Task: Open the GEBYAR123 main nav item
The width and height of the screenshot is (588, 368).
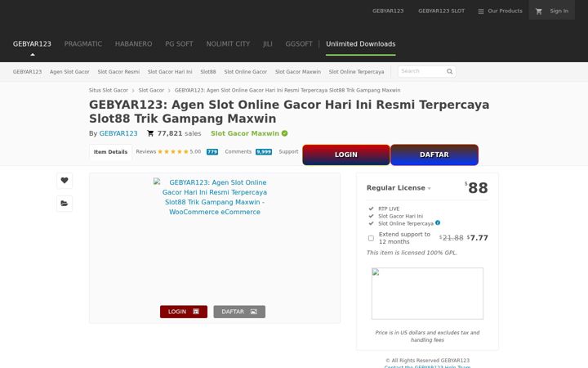Action: point(32,44)
